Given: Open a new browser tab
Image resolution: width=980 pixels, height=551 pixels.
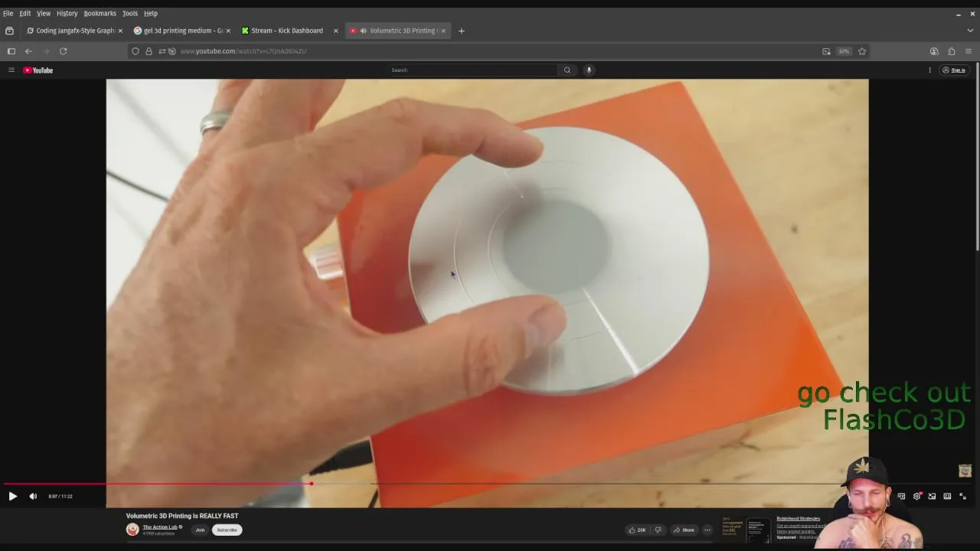Looking at the screenshot, I should [x=461, y=31].
